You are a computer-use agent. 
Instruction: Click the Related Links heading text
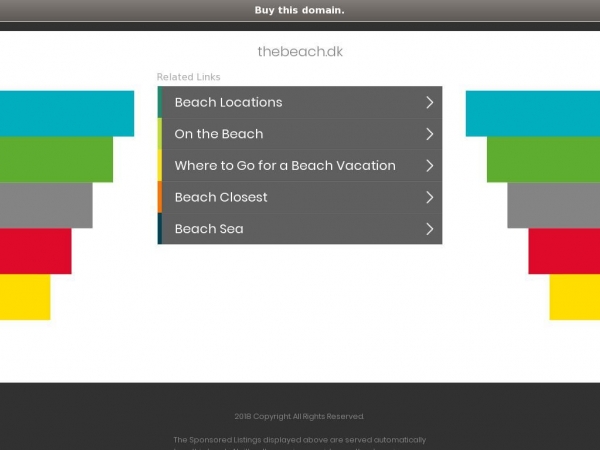tap(188, 77)
